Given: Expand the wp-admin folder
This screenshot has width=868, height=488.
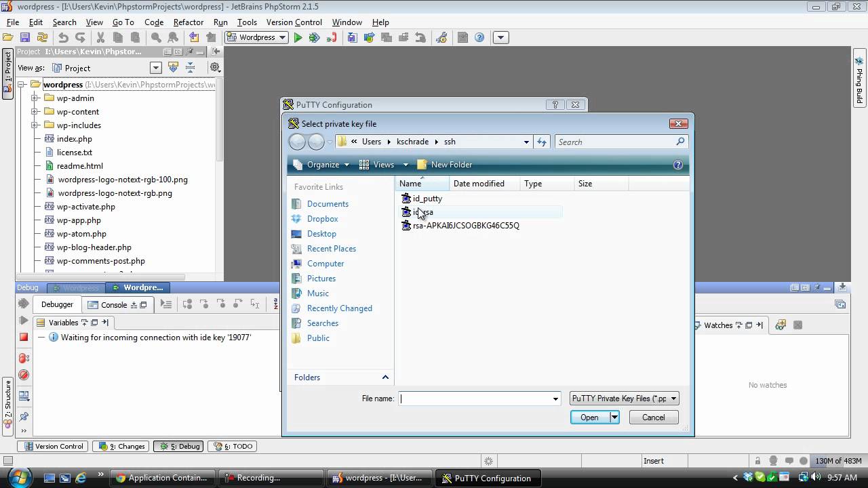Looking at the screenshot, I should [x=35, y=98].
